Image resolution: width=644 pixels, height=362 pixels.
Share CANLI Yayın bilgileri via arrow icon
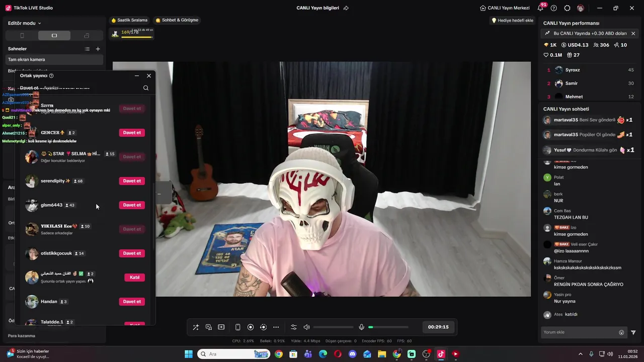pyautogui.click(x=346, y=8)
